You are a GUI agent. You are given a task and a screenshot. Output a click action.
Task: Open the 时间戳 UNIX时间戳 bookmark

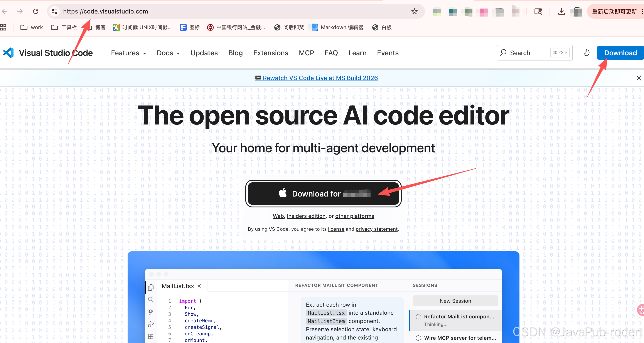click(x=142, y=27)
